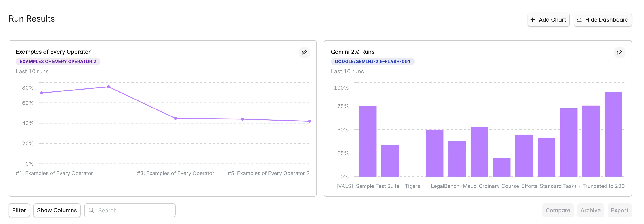Viewport: 644px width, 224px height.
Task: Click the edit pencil icon on Examples of Every Operator chart
Action: pyautogui.click(x=304, y=52)
